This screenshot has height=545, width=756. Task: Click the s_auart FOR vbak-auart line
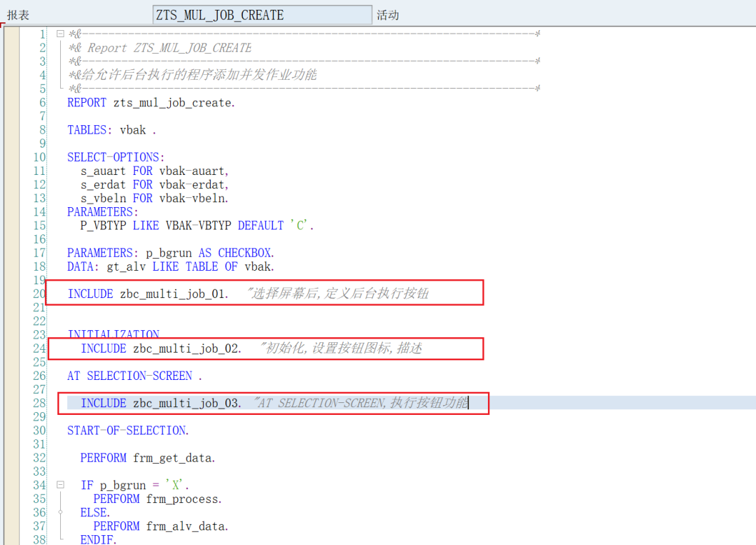[154, 171]
